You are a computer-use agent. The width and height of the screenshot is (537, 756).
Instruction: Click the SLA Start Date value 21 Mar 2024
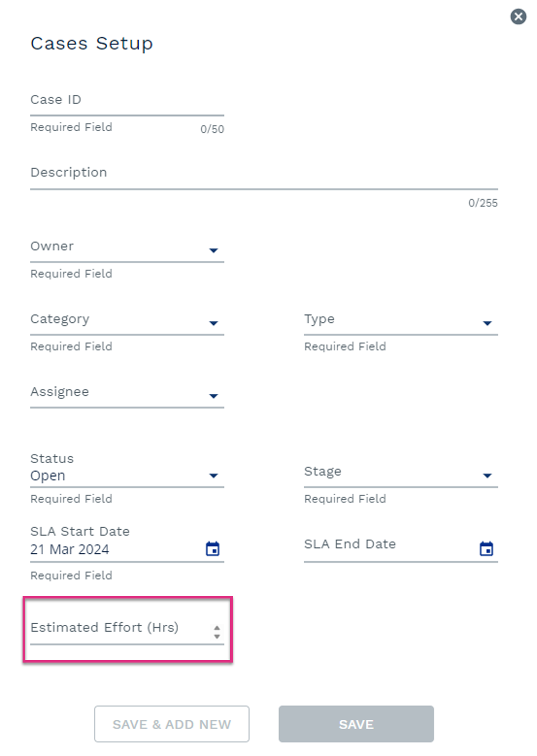[70, 550]
